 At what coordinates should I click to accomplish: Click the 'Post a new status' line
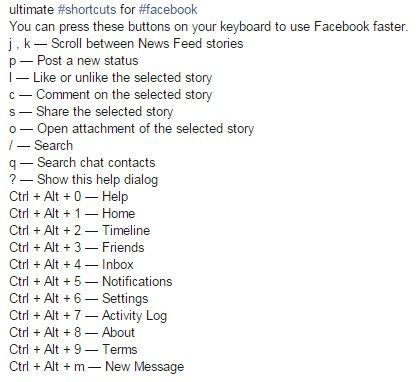73,61
